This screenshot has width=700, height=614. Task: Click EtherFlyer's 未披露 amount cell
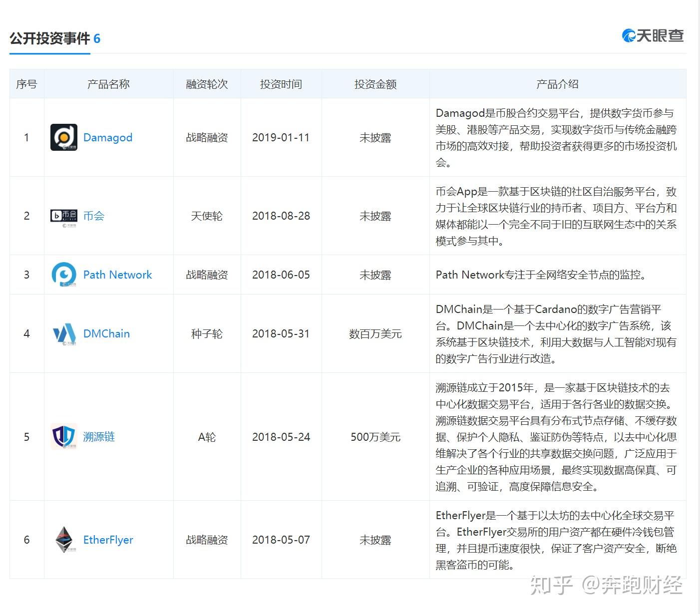point(375,540)
